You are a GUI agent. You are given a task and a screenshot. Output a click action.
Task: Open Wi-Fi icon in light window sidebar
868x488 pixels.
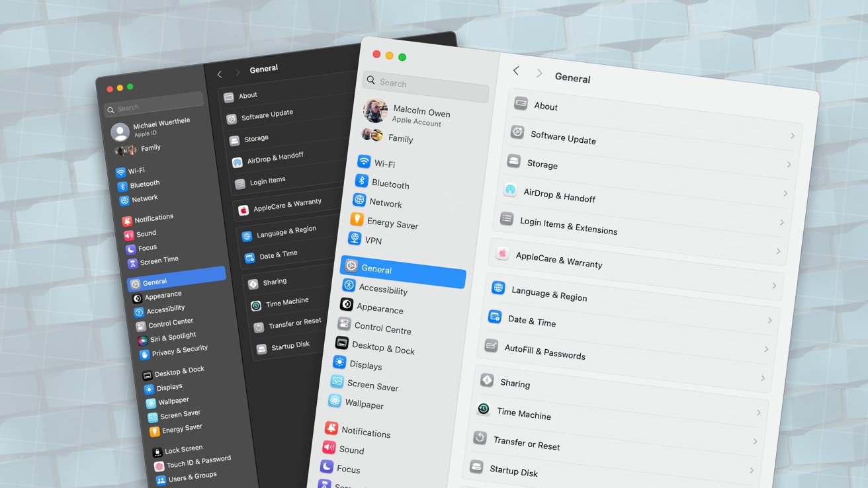click(363, 161)
